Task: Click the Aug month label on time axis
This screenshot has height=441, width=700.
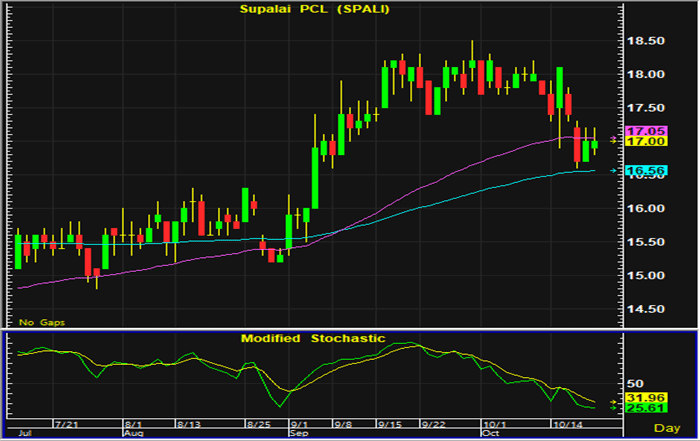Action: 132,435
